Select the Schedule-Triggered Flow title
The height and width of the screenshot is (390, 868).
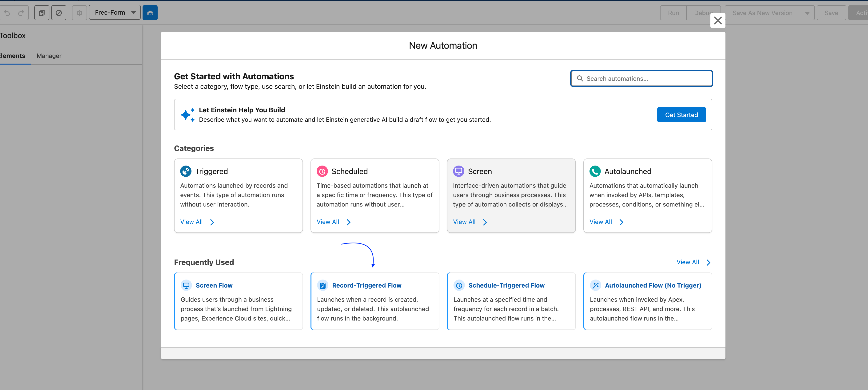click(506, 285)
